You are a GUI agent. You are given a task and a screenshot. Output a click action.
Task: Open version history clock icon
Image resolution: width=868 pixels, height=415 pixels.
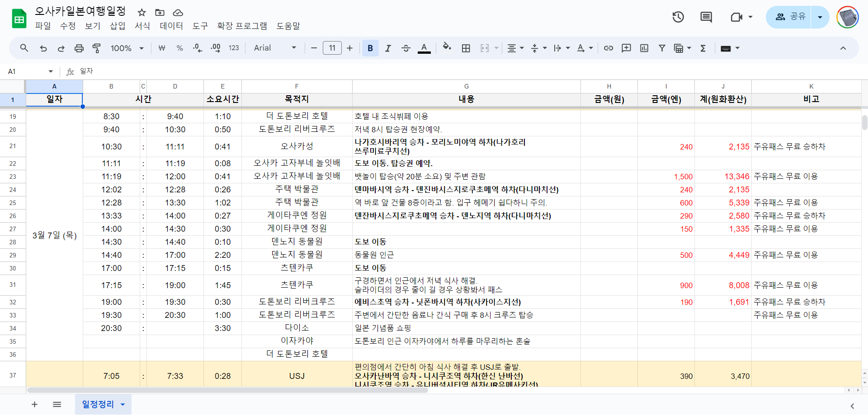coord(678,17)
